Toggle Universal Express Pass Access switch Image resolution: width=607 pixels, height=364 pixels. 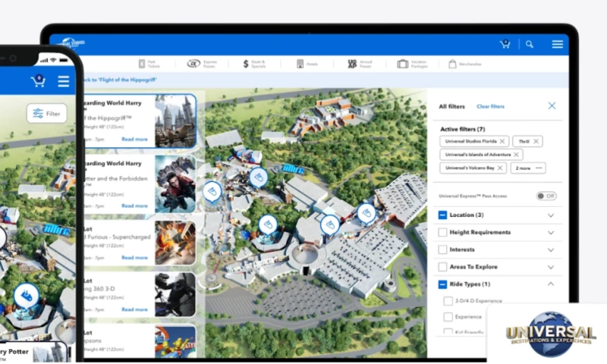(x=546, y=196)
